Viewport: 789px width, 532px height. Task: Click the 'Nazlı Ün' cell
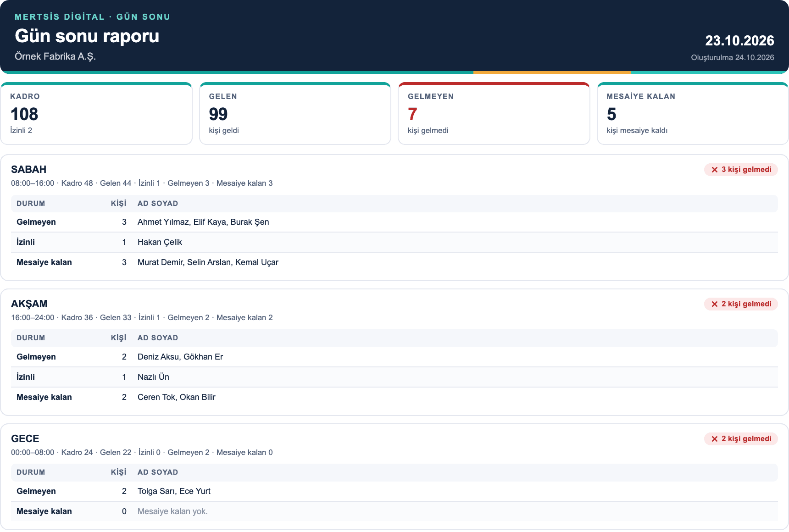click(153, 377)
